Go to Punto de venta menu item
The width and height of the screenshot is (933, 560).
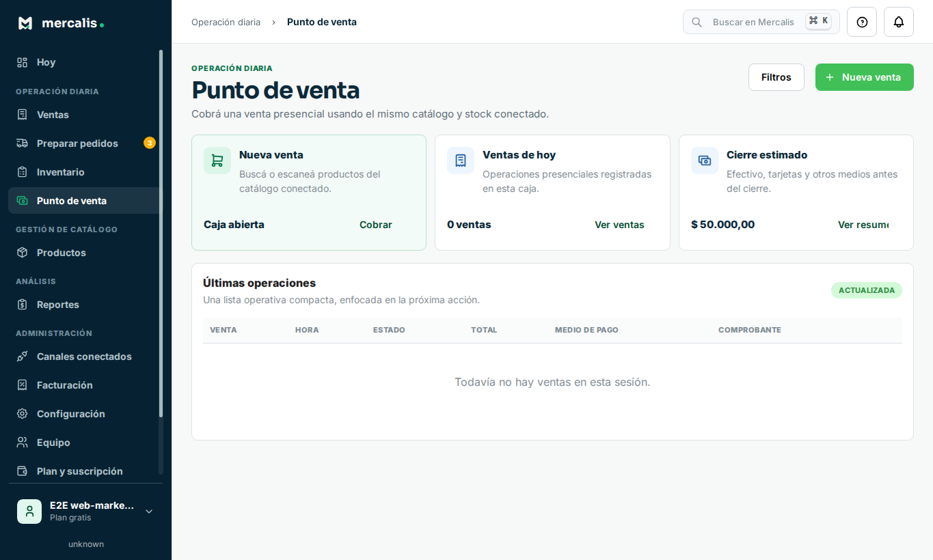85,201
